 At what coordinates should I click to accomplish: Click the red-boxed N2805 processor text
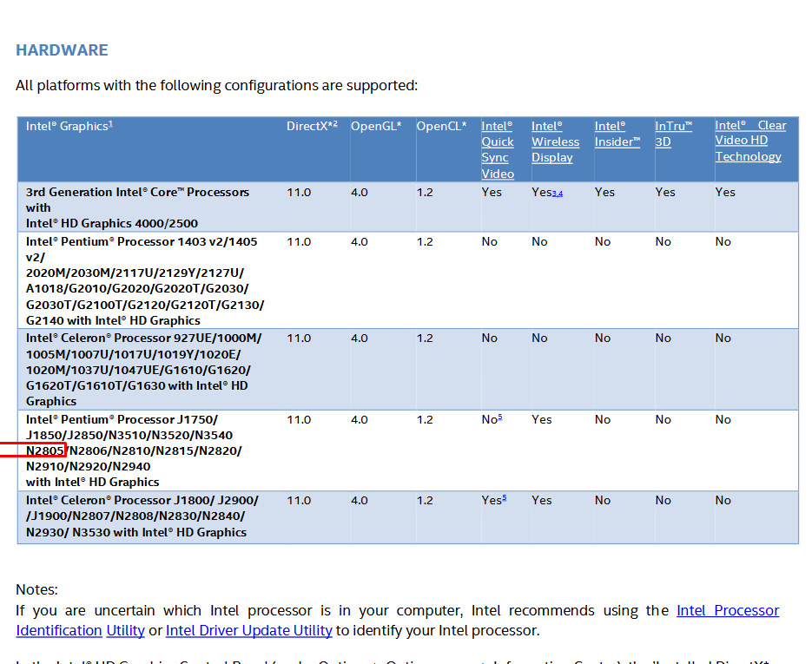[x=45, y=450]
